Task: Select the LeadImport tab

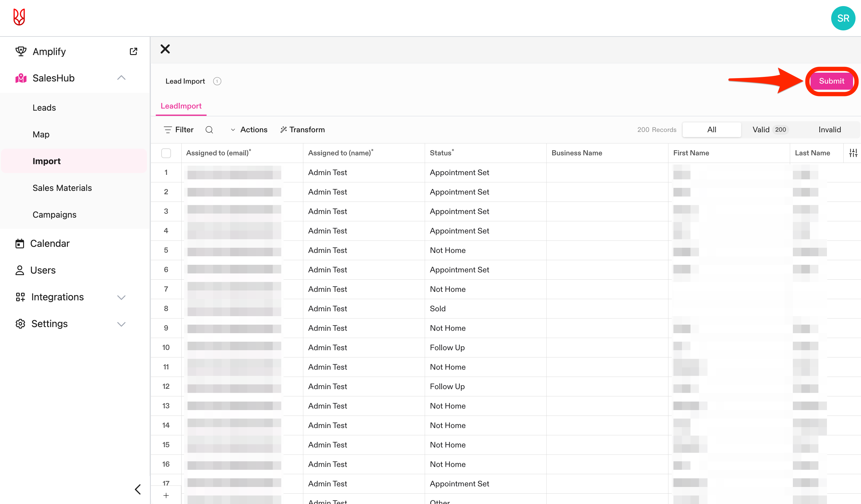Action: pyautogui.click(x=181, y=106)
